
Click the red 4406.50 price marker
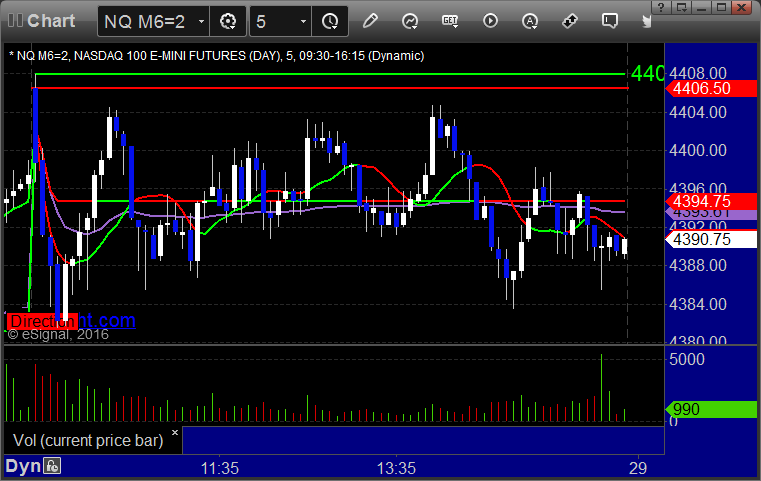point(711,88)
